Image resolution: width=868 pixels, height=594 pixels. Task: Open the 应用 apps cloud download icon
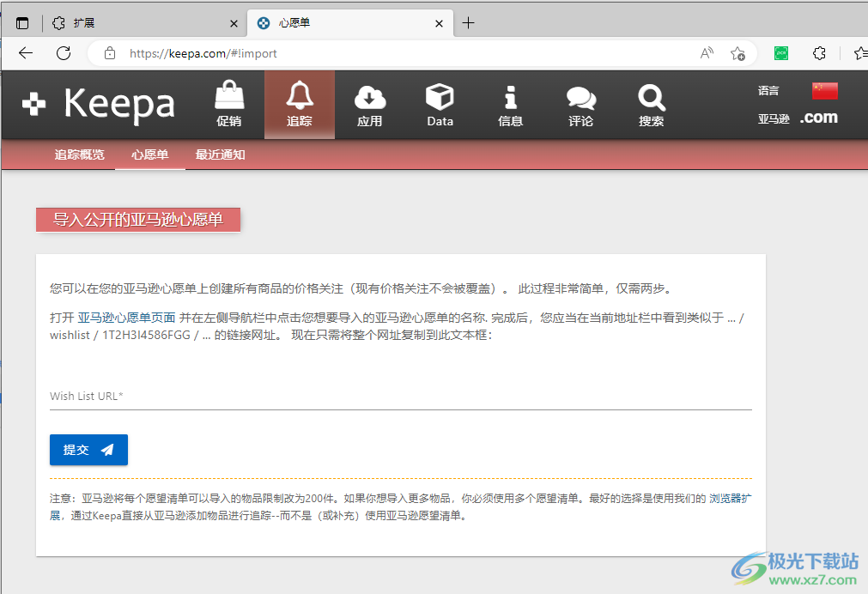click(370, 104)
